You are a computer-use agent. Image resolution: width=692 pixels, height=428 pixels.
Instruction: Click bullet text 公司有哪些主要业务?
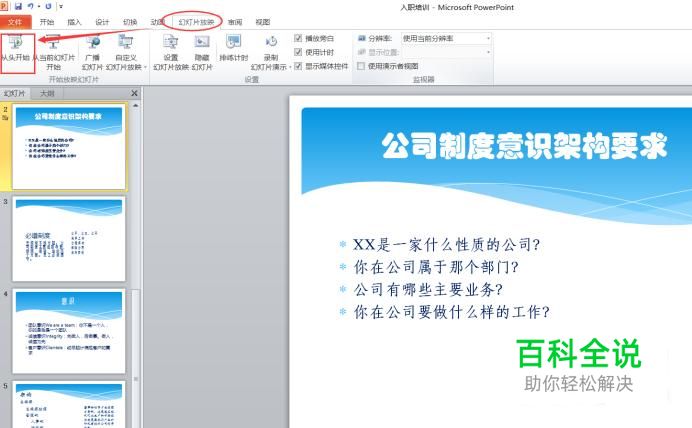coord(428,289)
